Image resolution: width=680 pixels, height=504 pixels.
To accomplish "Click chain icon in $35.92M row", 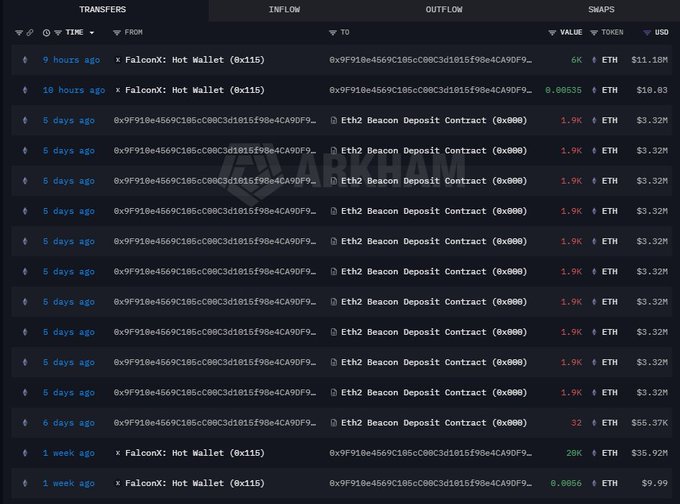I will (x=25, y=453).
